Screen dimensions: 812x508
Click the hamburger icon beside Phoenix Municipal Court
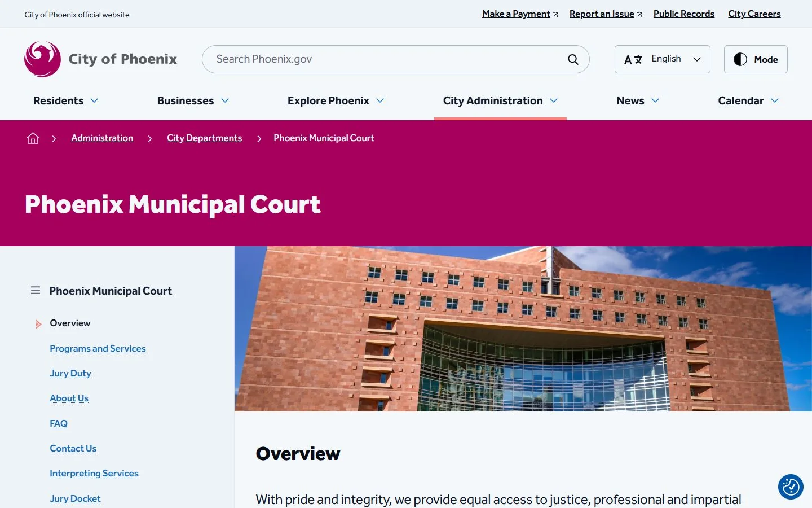36,290
